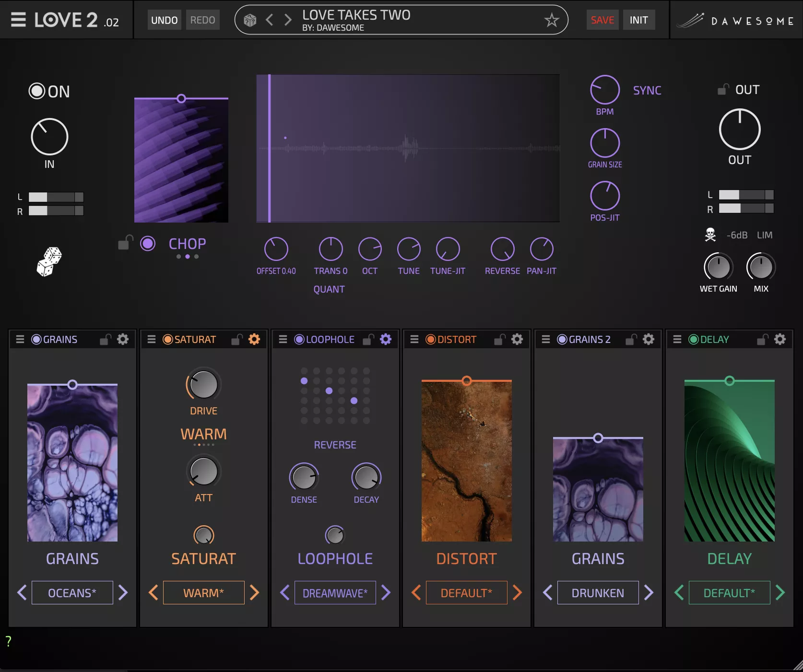Screen dimensions: 803x672
Task: Open the DELAY module settings gear
Action: point(780,339)
